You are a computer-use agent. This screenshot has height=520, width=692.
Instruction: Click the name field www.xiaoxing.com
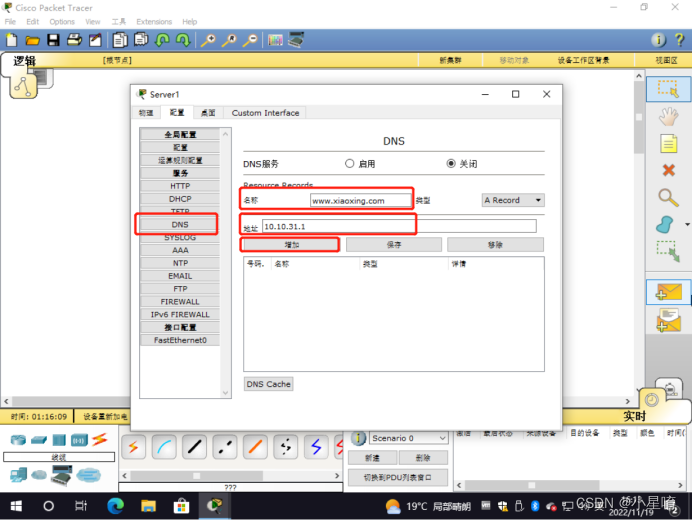pyautogui.click(x=361, y=201)
